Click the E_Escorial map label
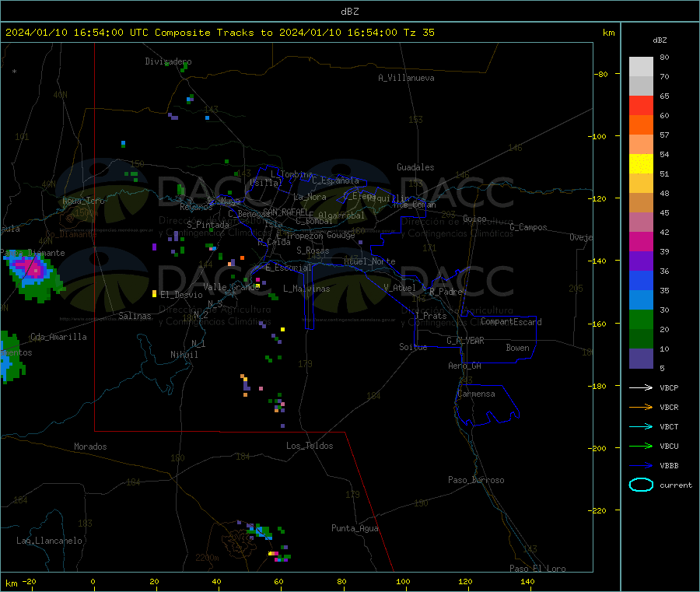The image size is (700, 592). 289,268
